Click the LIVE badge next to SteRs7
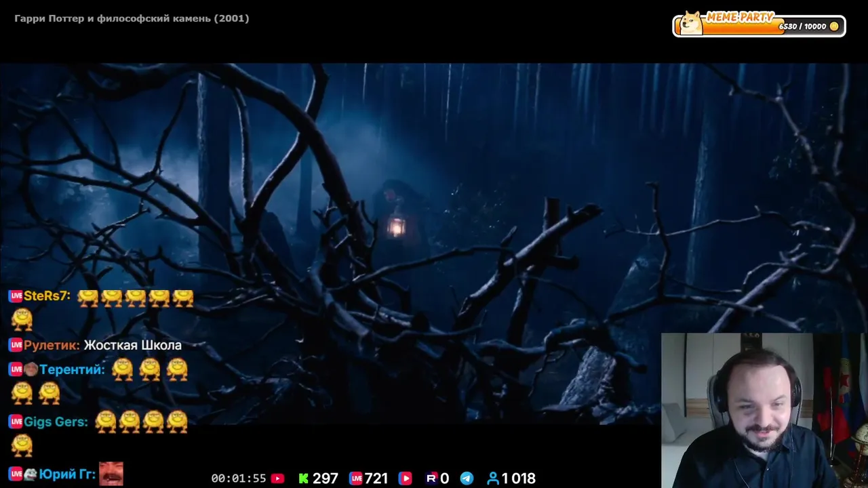This screenshot has height=488, width=868. pyautogui.click(x=16, y=296)
